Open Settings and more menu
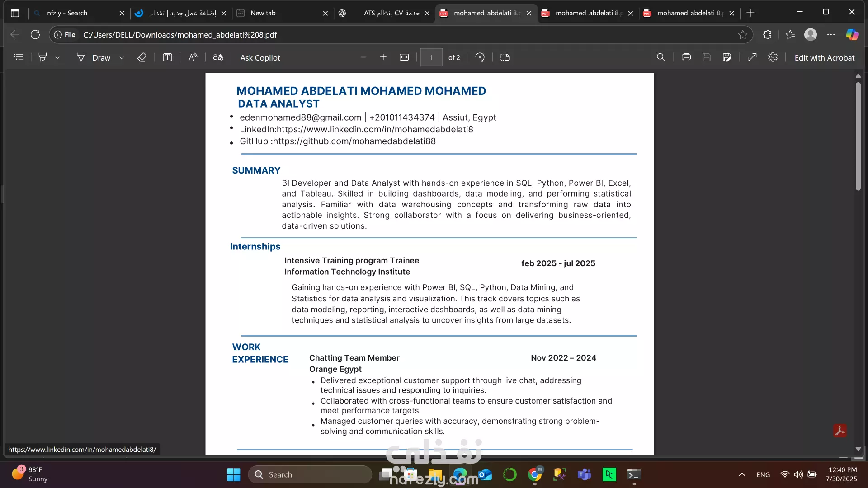The width and height of the screenshot is (868, 488). click(x=831, y=35)
